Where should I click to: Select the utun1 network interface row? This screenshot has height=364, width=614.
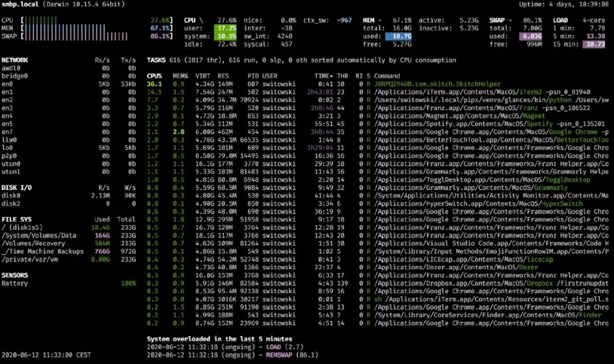(x=69, y=171)
